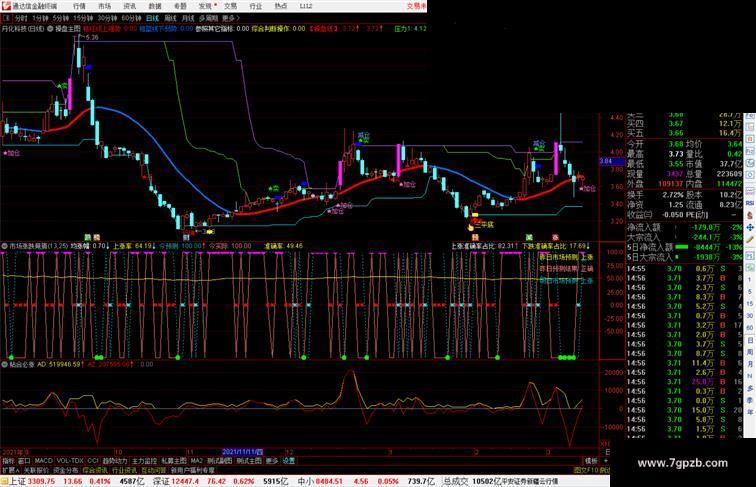The image size is (756, 487).
Task: Click the 周 period button in right toolbar
Action: [x=750, y=352]
